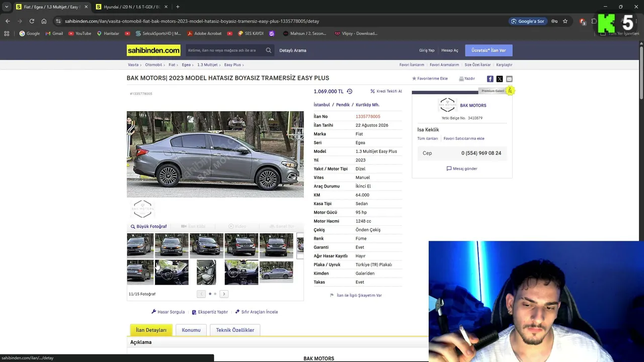Add listing with Favorilerime Ekle
644x362 pixels.
tap(430, 79)
